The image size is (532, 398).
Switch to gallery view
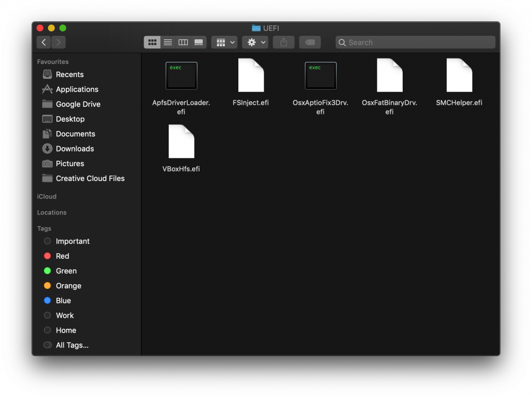point(199,43)
